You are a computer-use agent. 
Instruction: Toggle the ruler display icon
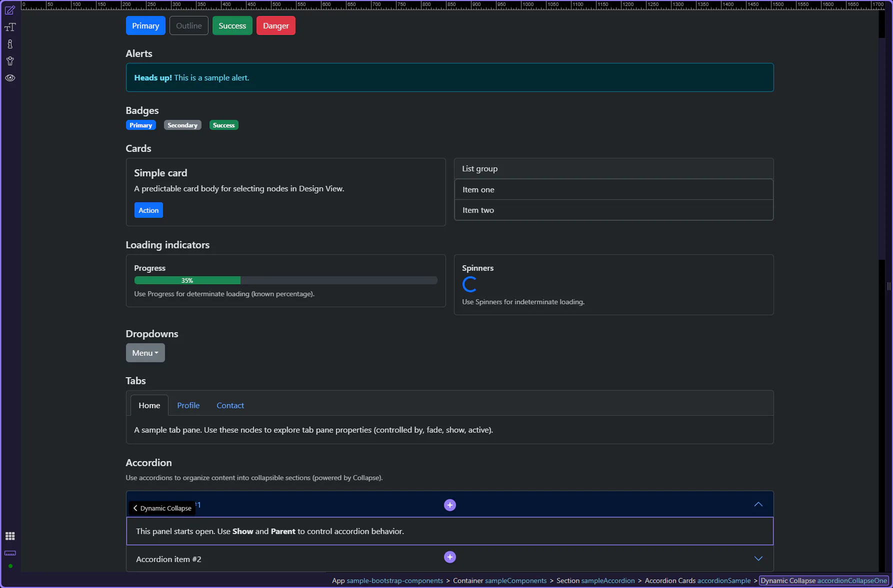10,553
